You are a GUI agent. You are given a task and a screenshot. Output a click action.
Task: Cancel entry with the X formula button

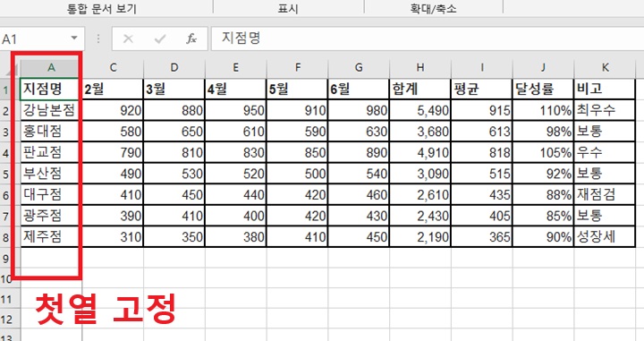click(128, 39)
